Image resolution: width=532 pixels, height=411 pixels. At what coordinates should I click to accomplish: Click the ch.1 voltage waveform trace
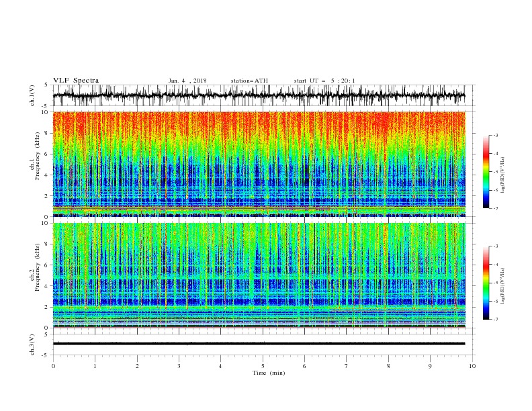click(259, 95)
